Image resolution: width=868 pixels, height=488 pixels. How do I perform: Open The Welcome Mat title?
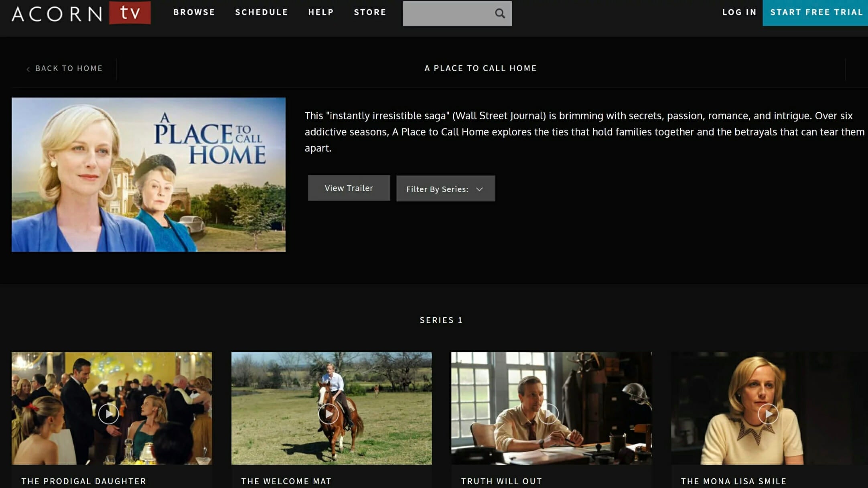click(286, 481)
